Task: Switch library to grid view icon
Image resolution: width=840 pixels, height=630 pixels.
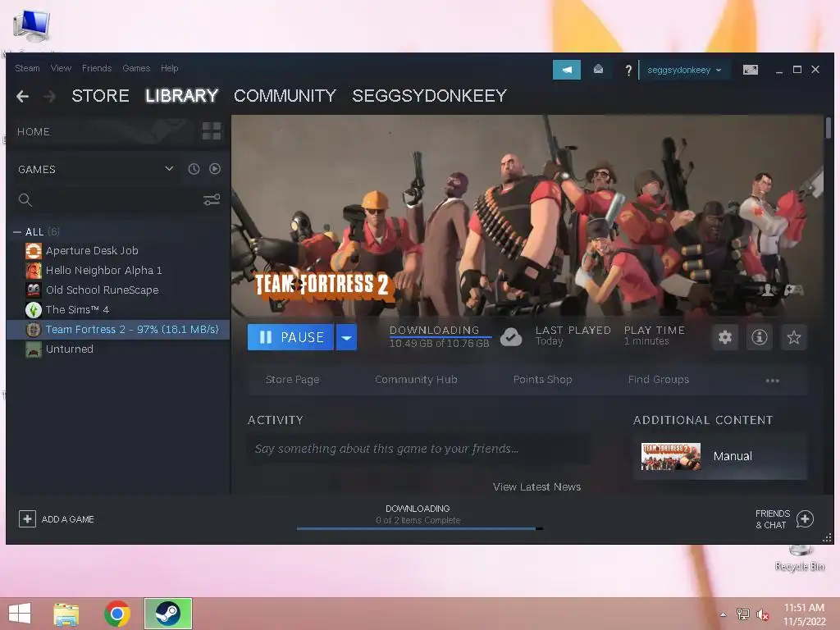Action: (211, 131)
